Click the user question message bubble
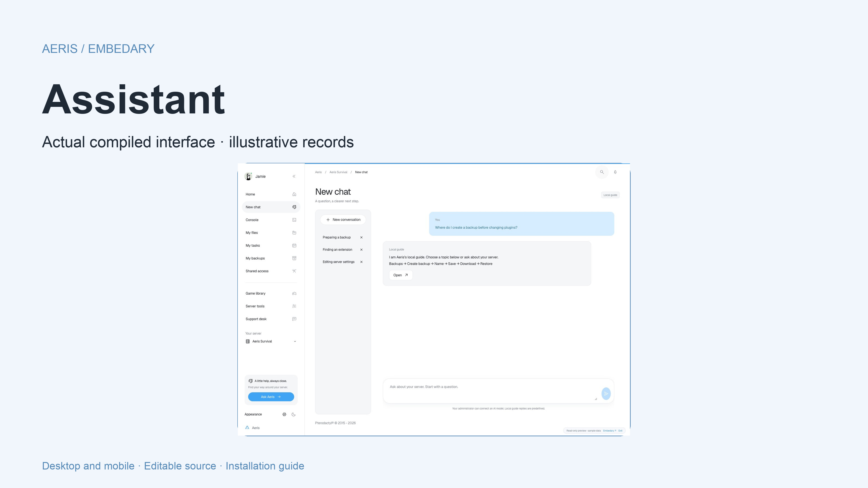868x488 pixels. tap(521, 224)
